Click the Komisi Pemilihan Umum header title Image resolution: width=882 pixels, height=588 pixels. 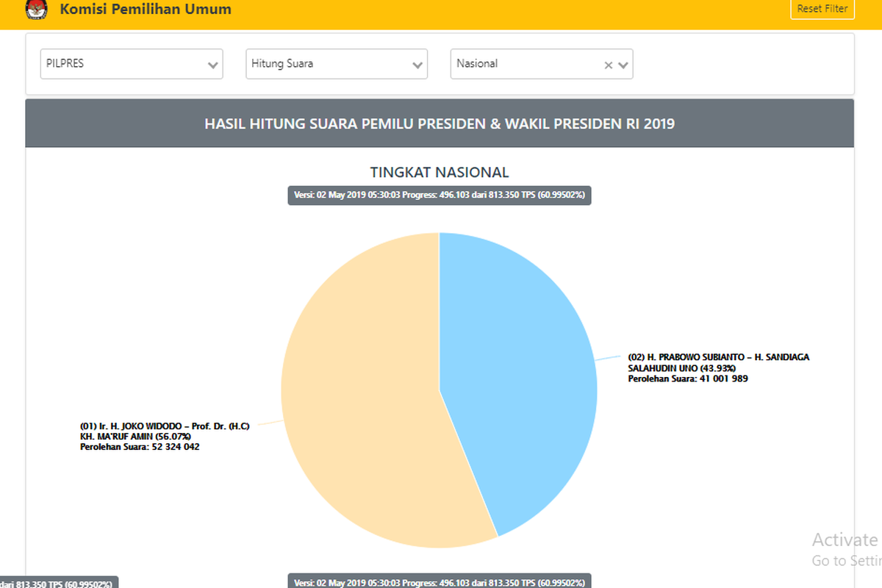(146, 10)
